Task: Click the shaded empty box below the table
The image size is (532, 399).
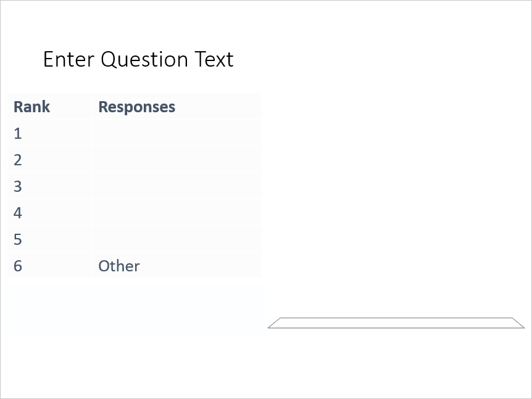Action: [x=138, y=311]
